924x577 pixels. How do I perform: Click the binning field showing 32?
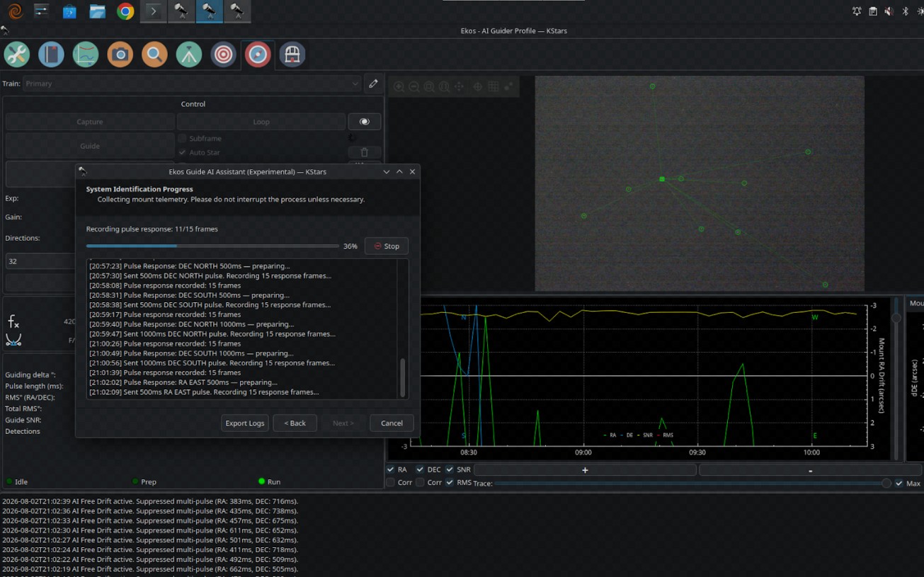pyautogui.click(x=40, y=261)
